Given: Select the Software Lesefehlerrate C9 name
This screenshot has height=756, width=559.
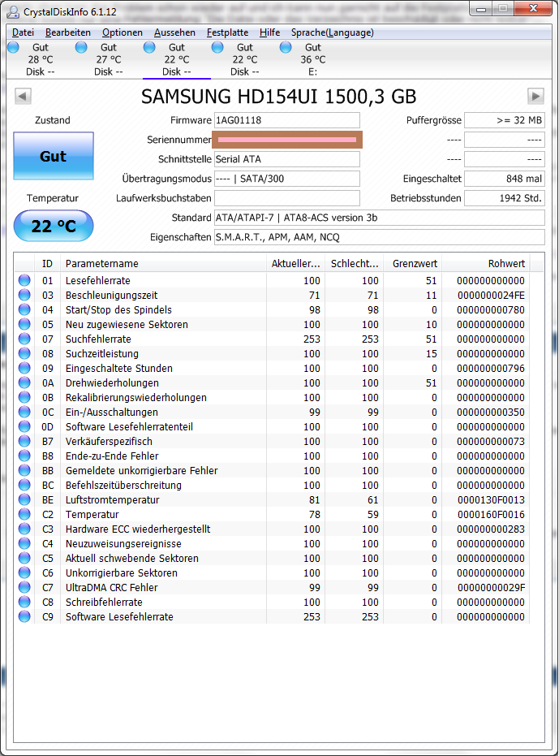Looking at the screenshot, I should [119, 616].
